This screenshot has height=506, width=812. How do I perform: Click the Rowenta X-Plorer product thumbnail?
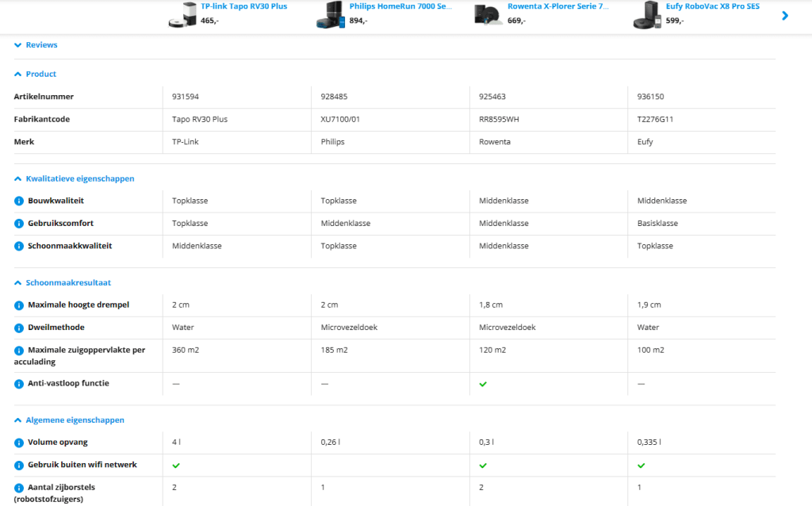coord(488,15)
